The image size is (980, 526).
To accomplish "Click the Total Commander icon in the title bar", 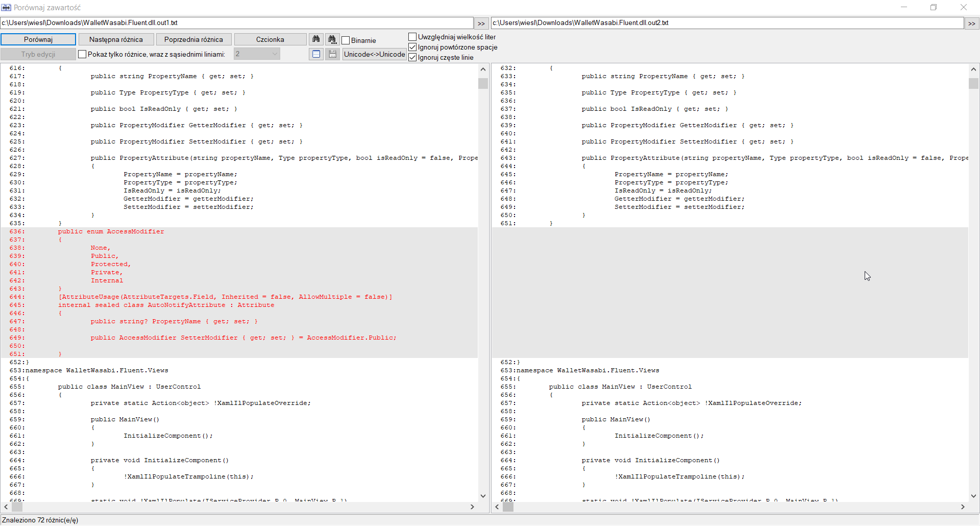I will pyautogui.click(x=7, y=7).
